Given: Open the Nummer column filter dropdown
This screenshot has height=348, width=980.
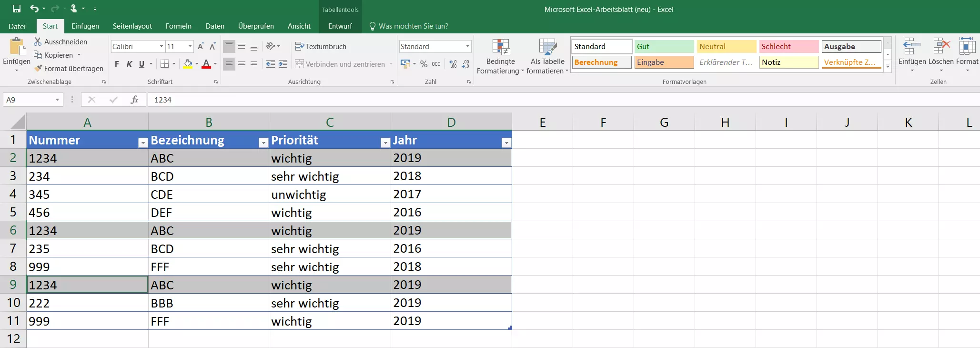Looking at the screenshot, I should (x=142, y=143).
